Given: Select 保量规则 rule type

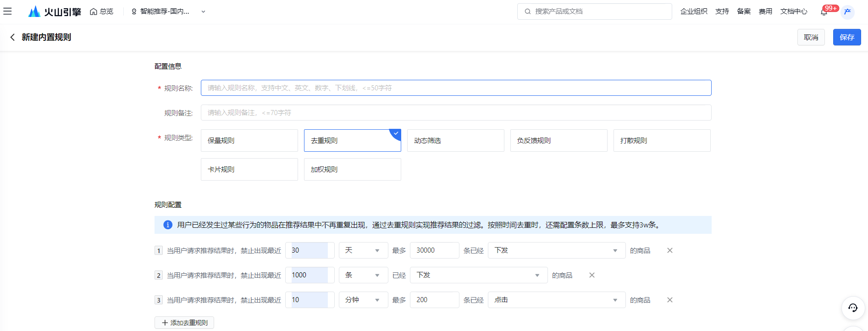Looking at the screenshot, I should pos(249,141).
